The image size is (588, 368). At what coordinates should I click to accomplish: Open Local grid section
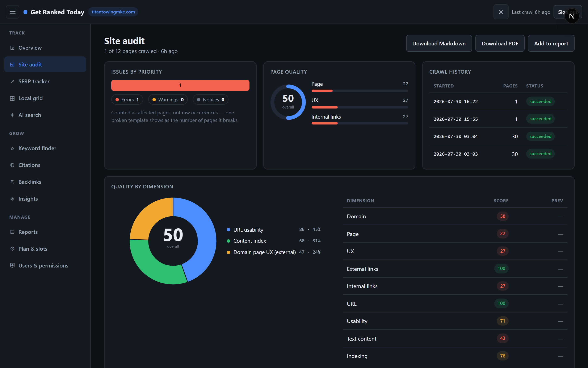tap(45, 98)
